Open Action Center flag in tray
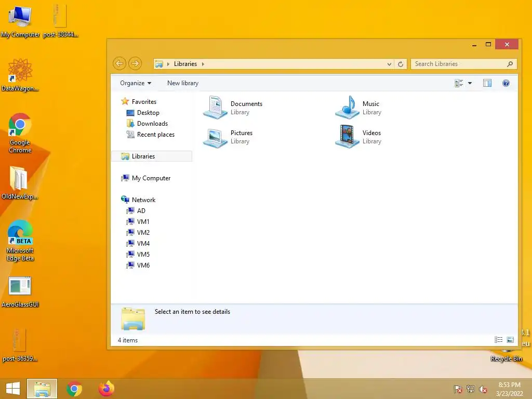The image size is (532, 399). pyautogui.click(x=458, y=389)
